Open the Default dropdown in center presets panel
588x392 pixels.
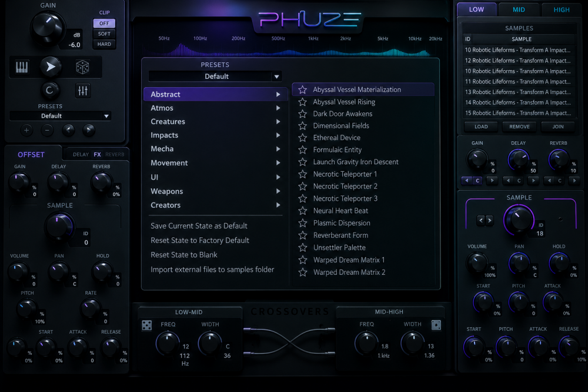[215, 77]
